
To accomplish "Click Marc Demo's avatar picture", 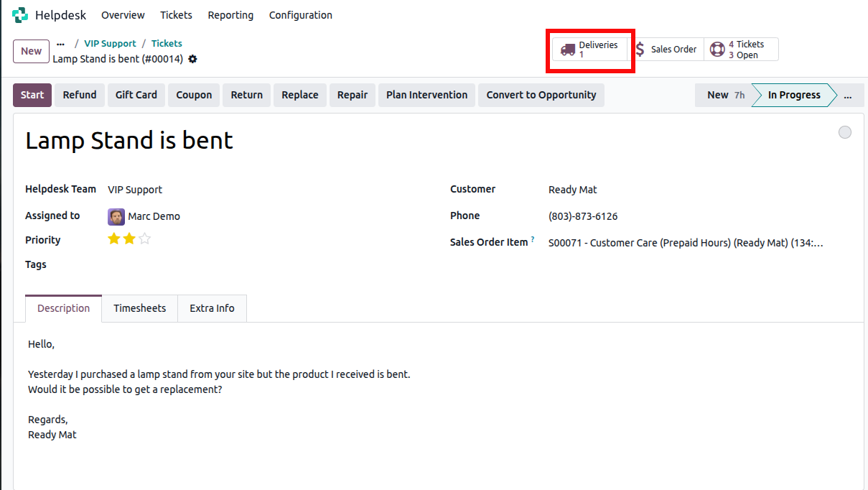I will (x=116, y=216).
